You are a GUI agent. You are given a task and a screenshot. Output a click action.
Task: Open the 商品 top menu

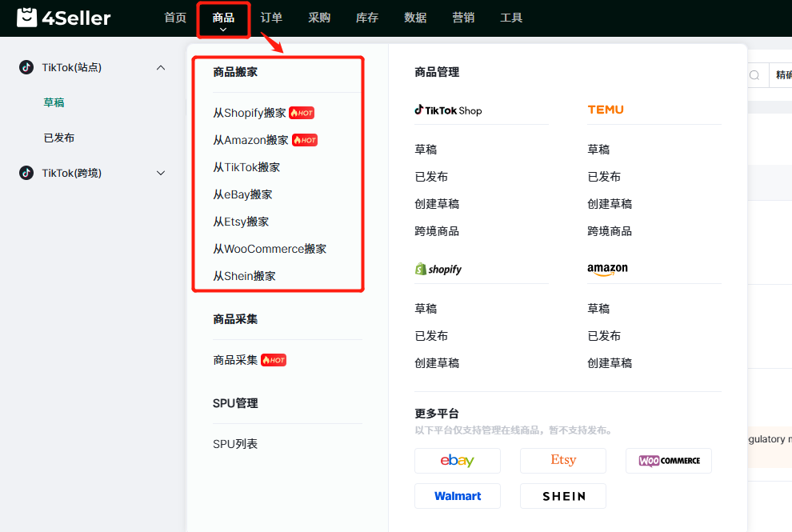point(223,18)
